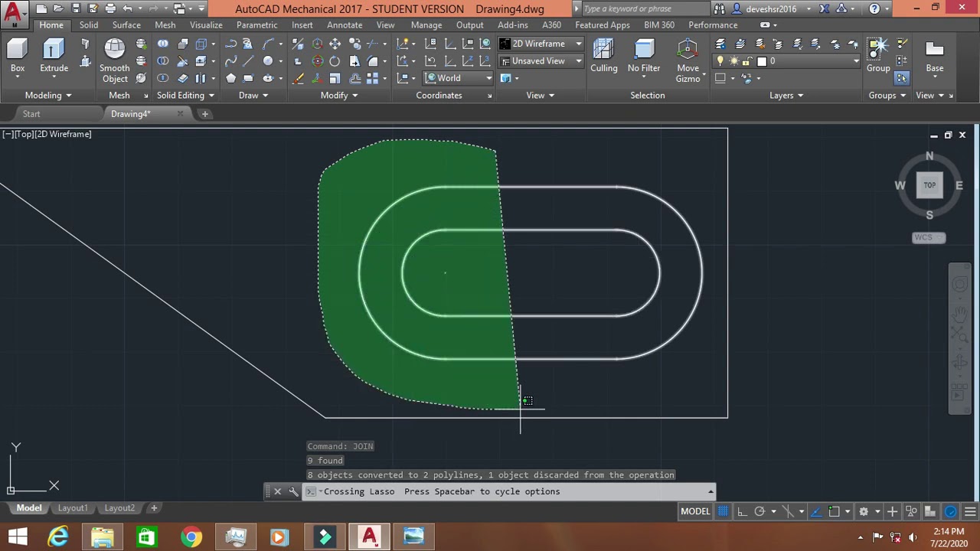The image size is (980, 551).
Task: Click the keyword search input field
Action: (645, 8)
